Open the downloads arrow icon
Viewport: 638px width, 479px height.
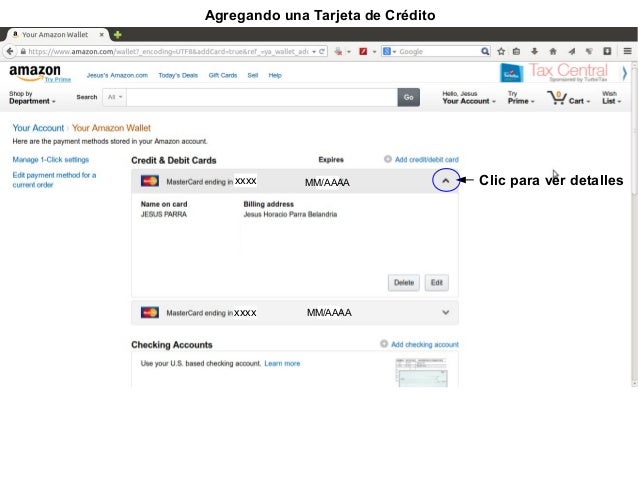(x=535, y=51)
